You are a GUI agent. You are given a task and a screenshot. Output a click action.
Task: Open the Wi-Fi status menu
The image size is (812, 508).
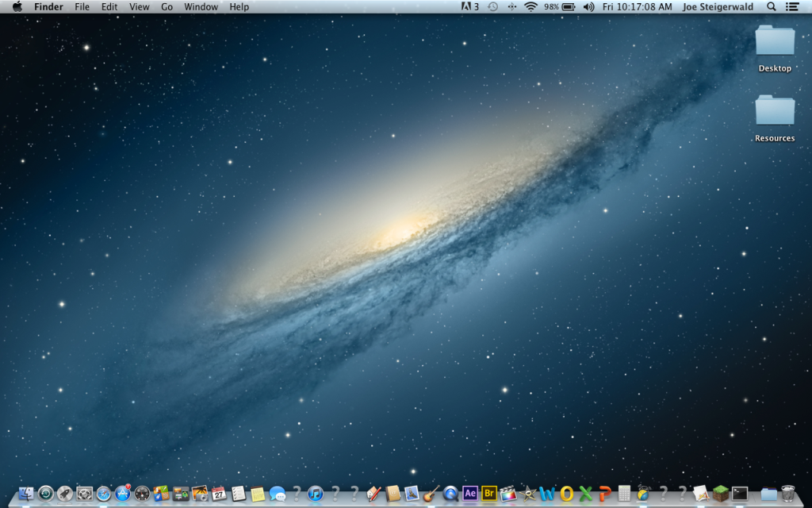(530, 6)
